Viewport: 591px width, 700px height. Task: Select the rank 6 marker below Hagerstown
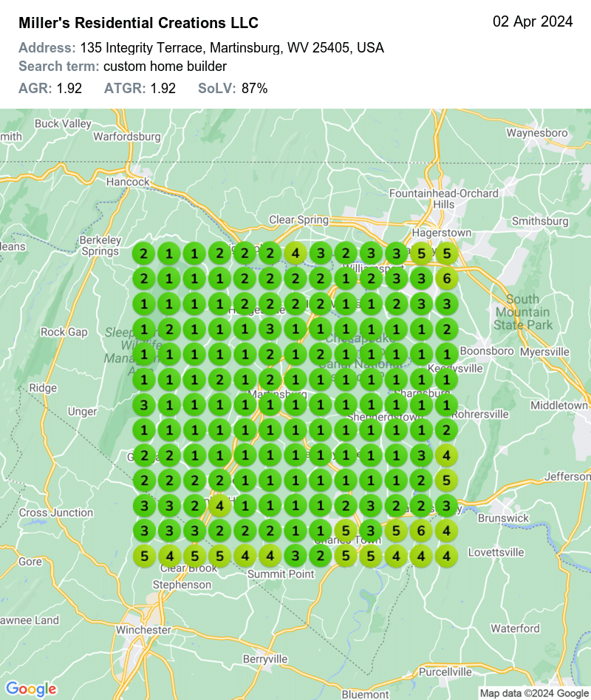pos(445,279)
